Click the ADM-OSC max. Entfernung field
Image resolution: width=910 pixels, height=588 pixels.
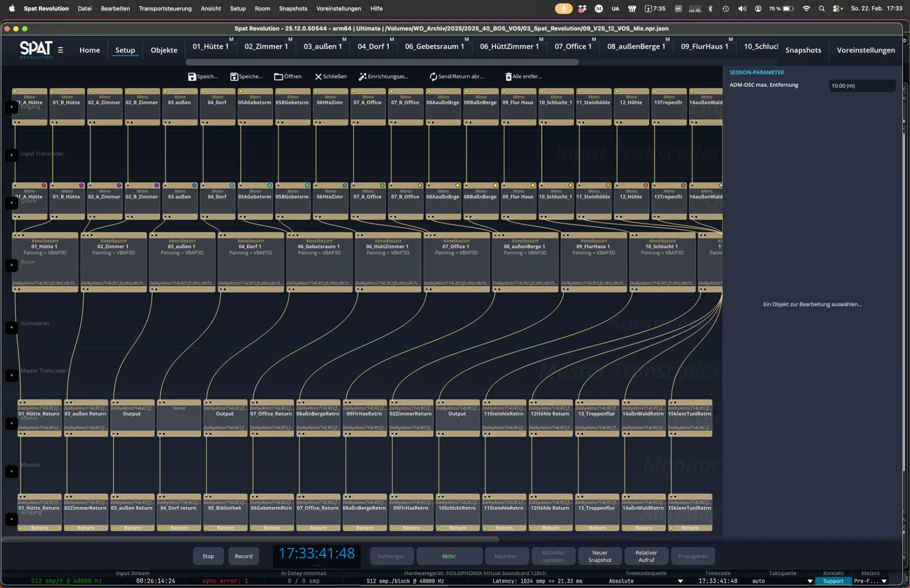862,86
